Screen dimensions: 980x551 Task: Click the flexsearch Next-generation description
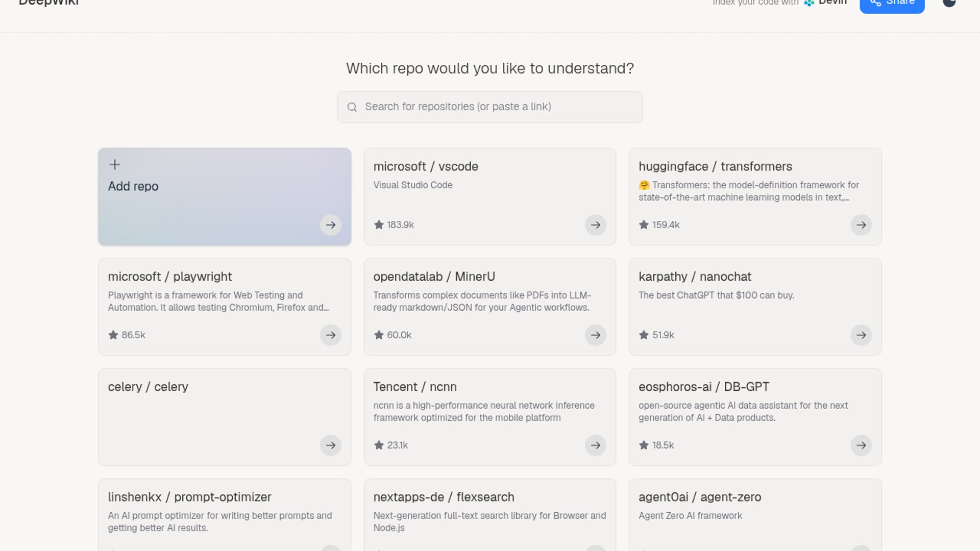point(489,522)
